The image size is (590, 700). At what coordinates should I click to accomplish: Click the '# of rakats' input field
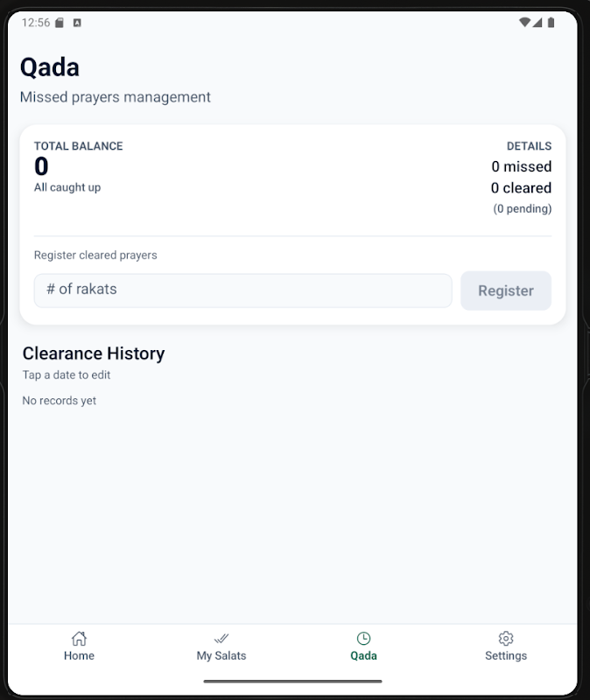tap(242, 290)
